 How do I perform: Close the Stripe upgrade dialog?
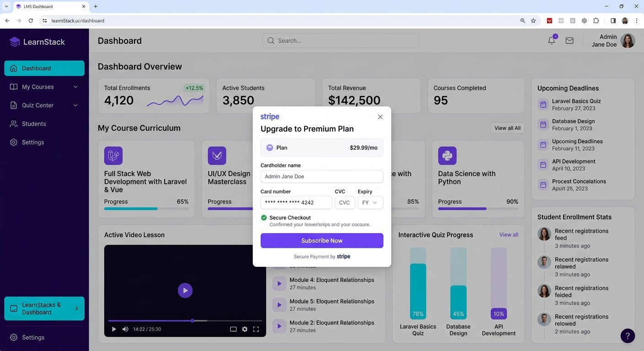point(380,117)
